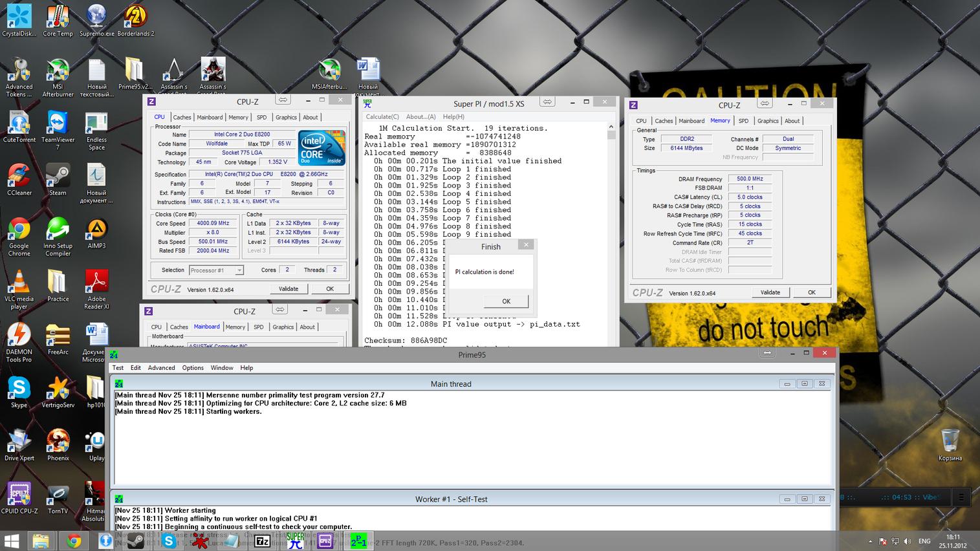Open Help(H) menu in Super PI
Viewport: 980px width, 551px height.
point(453,116)
